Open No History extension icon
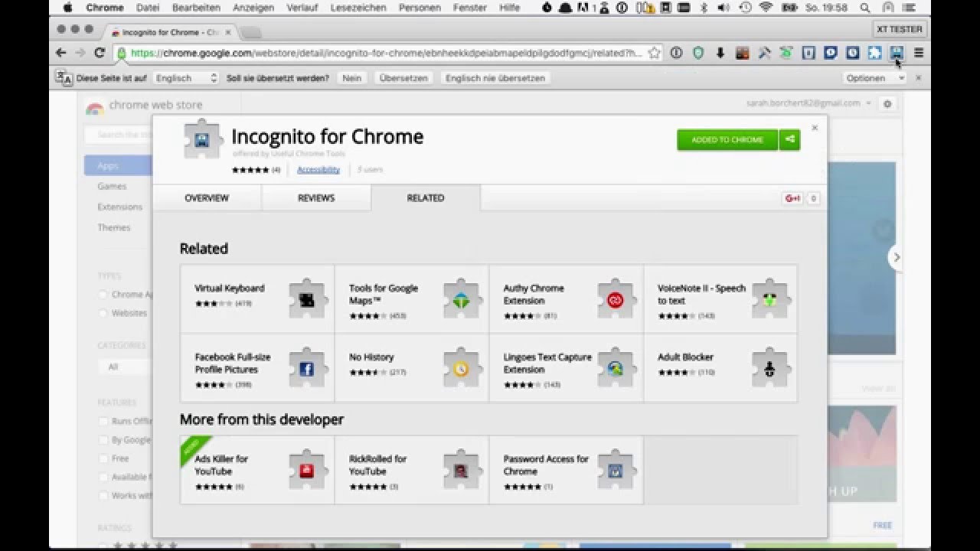The width and height of the screenshot is (980, 551). pyautogui.click(x=461, y=367)
